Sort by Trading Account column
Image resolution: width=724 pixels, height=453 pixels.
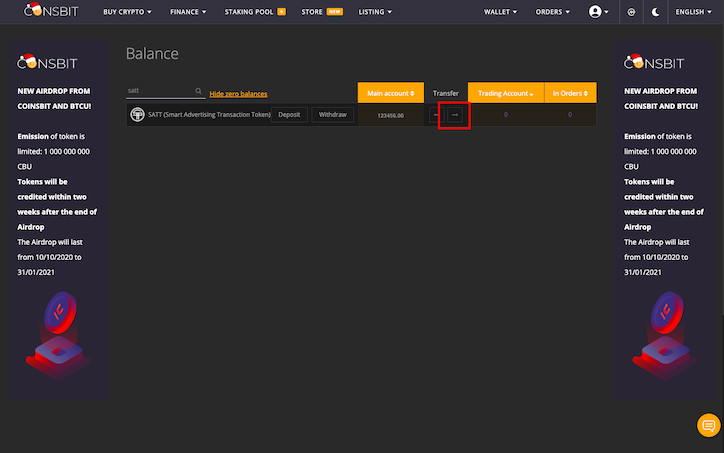click(506, 93)
